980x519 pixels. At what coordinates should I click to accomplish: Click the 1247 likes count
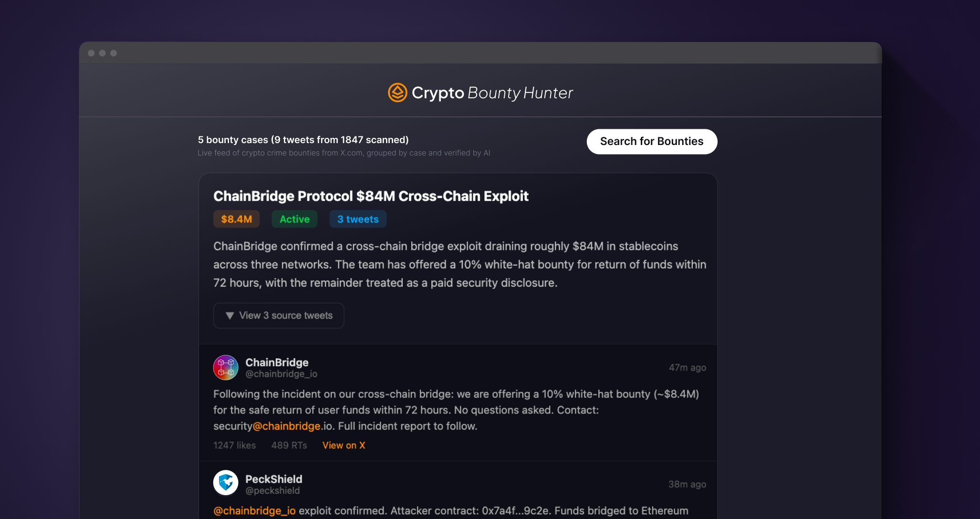(x=234, y=445)
